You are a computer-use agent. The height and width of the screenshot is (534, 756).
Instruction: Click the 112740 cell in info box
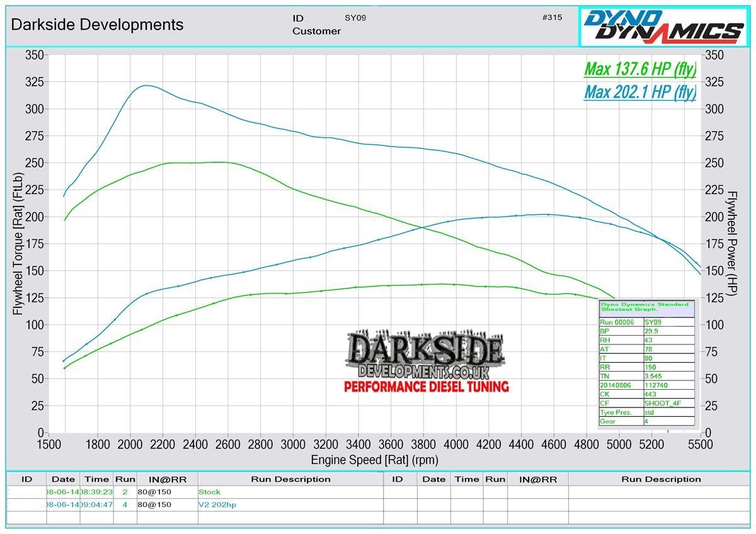pyautogui.click(x=669, y=385)
